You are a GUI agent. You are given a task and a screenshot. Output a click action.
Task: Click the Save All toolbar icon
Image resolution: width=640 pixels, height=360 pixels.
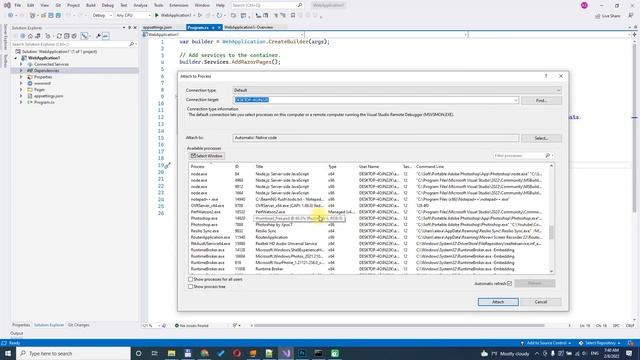(58, 15)
